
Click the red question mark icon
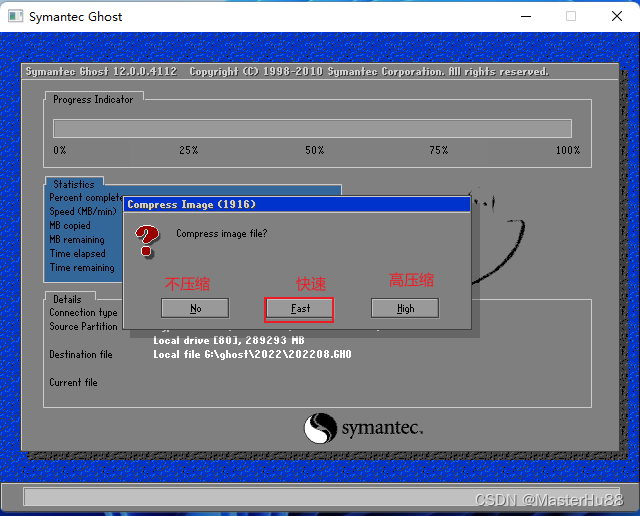point(147,241)
